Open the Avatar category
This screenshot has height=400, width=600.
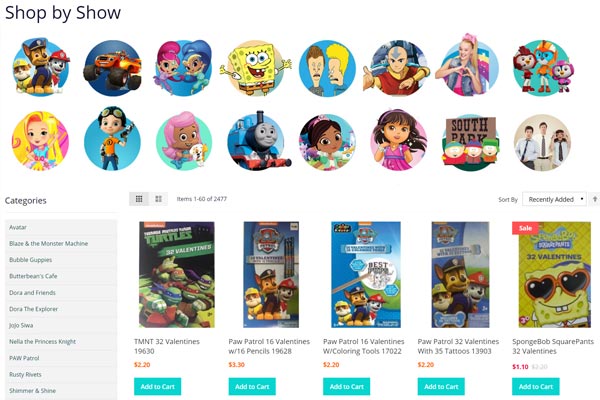[61, 227]
